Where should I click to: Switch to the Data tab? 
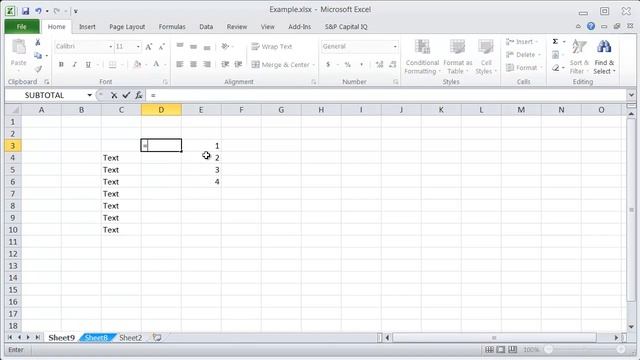click(x=206, y=27)
